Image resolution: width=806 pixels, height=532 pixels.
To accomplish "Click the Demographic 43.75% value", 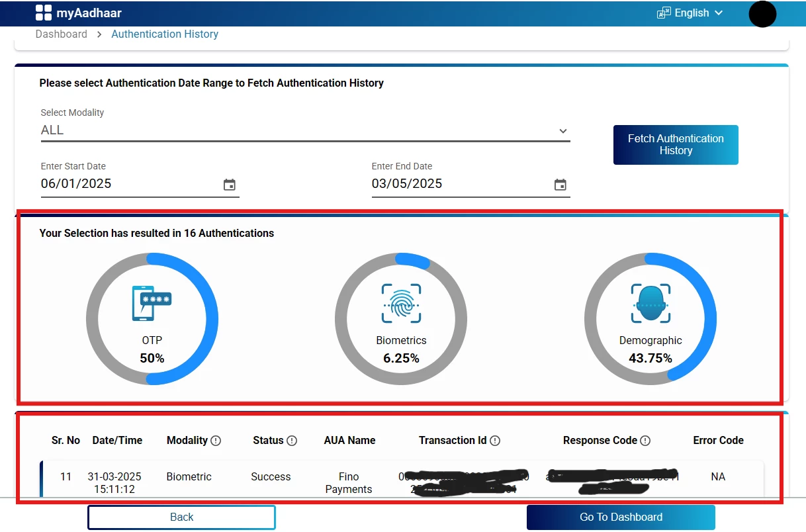I will pos(650,359).
